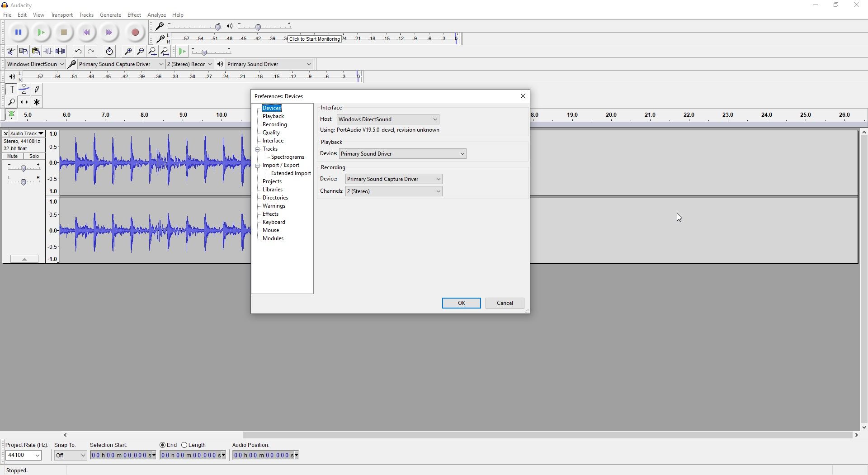
Task: Select the Multi-tool asterisk icon
Action: pyautogui.click(x=37, y=102)
